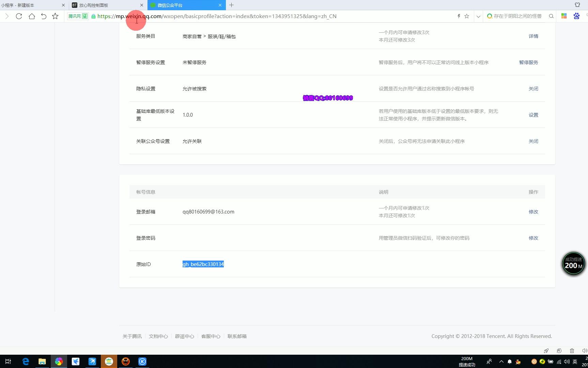
Task: Click the search magnifier icon
Action: 551,16
